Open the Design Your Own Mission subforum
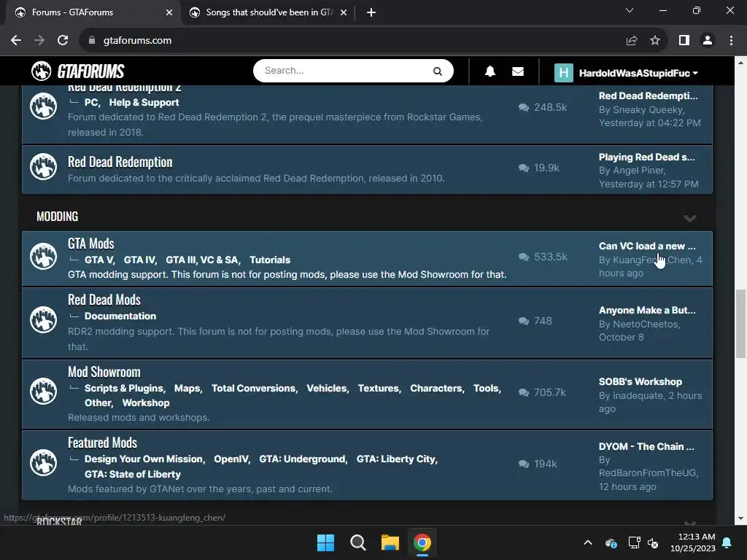747x560 pixels. coord(144,459)
